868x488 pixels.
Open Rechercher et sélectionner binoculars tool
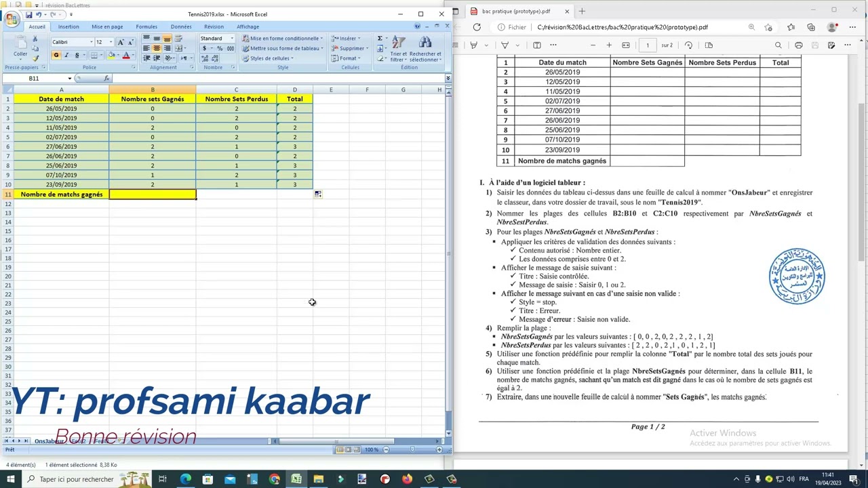click(x=425, y=49)
